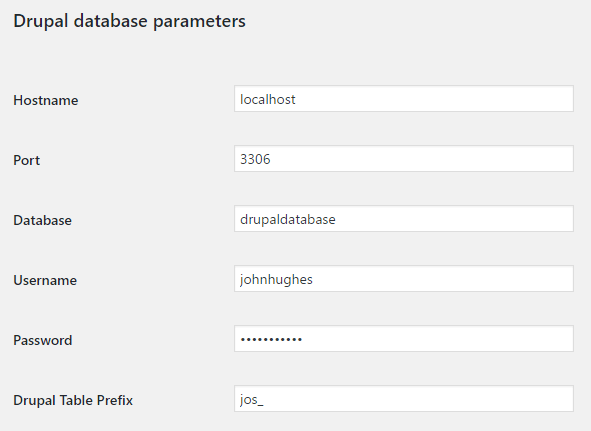591x431 pixels.
Task: Place cursor on the 'localhost' text
Action: (268, 99)
